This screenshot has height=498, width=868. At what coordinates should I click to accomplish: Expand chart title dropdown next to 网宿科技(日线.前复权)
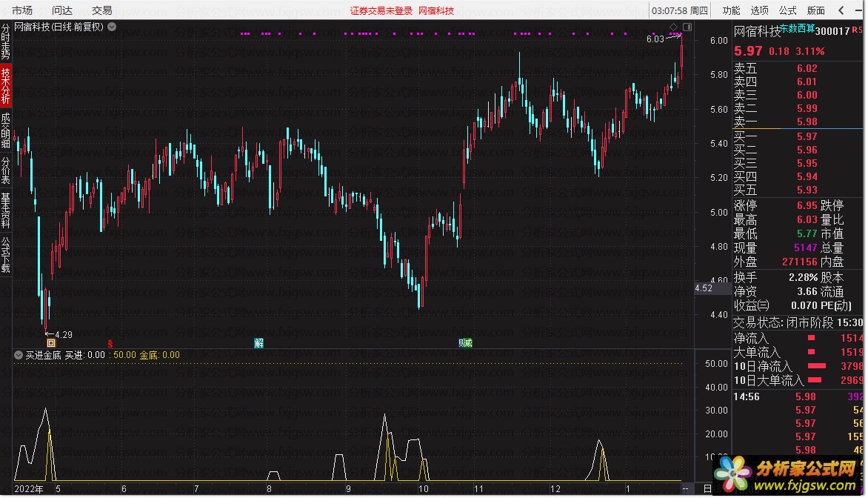[x=112, y=27]
